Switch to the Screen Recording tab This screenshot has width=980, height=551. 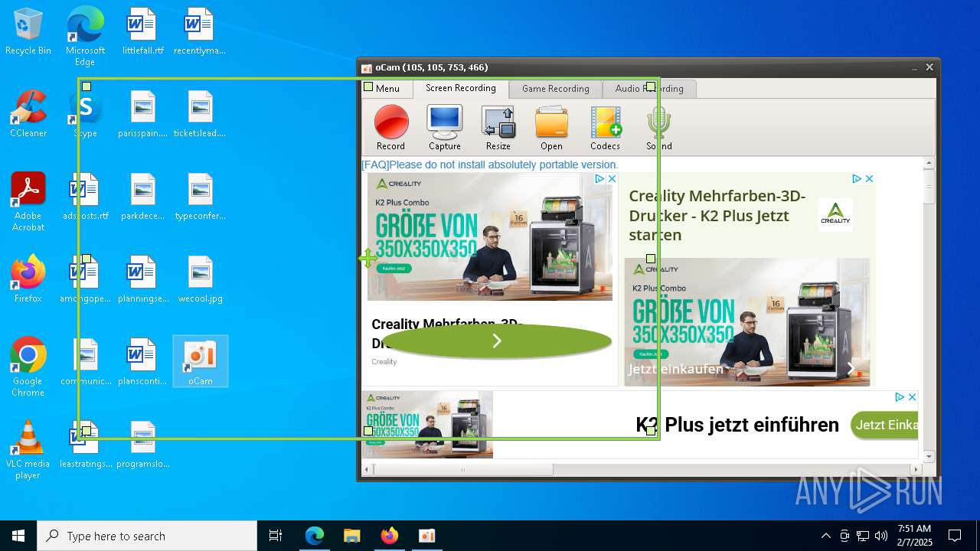tap(461, 88)
